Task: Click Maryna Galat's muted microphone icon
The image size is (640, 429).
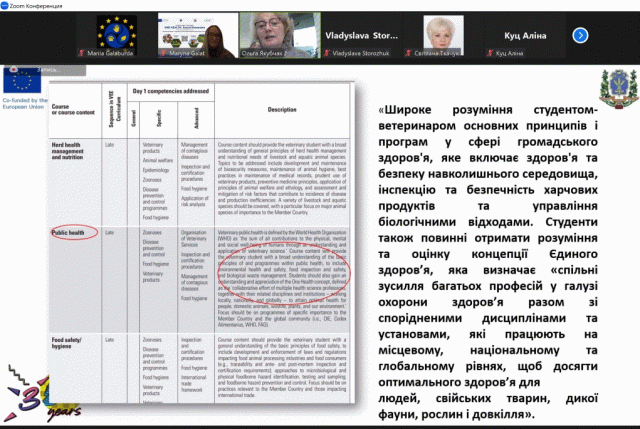Action: click(163, 53)
